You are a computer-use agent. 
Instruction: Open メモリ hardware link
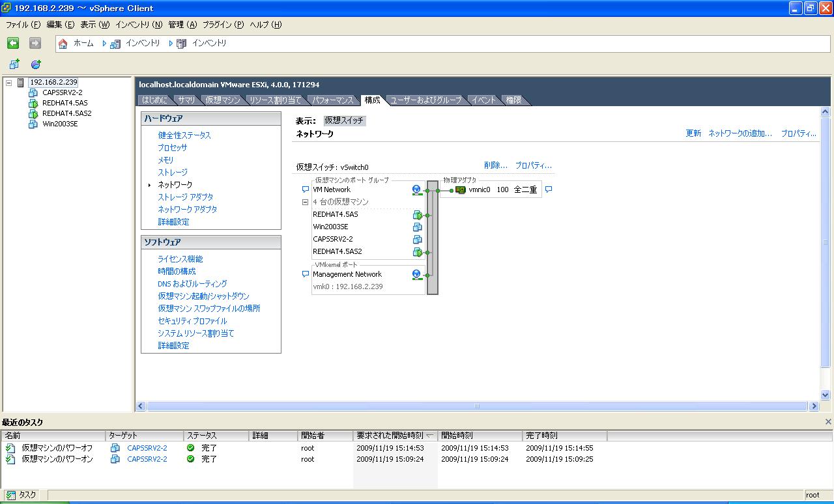point(165,160)
